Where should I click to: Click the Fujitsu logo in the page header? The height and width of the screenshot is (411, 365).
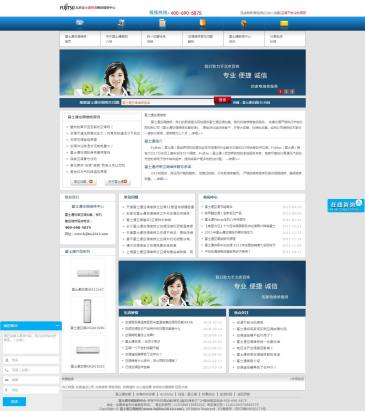[x=67, y=7]
